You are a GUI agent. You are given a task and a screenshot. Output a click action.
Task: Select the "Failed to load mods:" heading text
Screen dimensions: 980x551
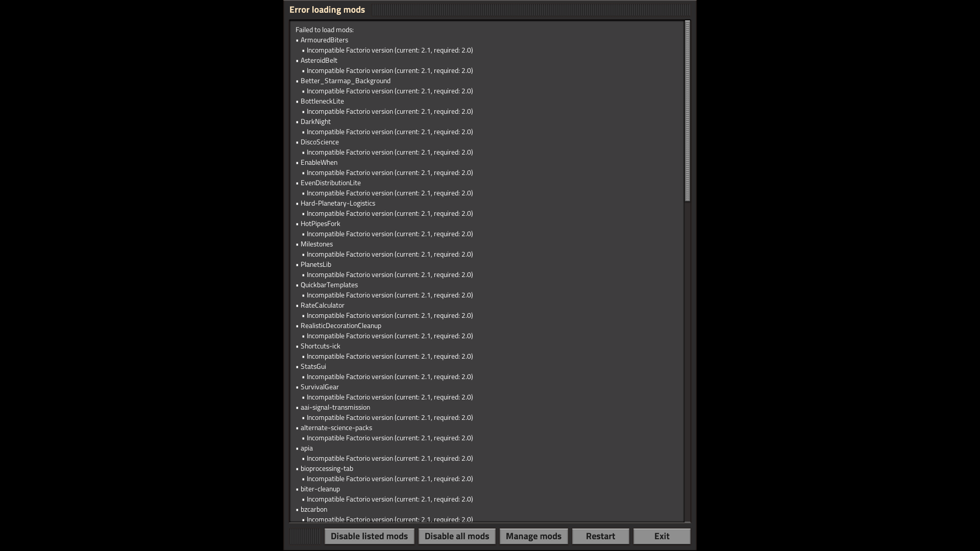click(325, 30)
